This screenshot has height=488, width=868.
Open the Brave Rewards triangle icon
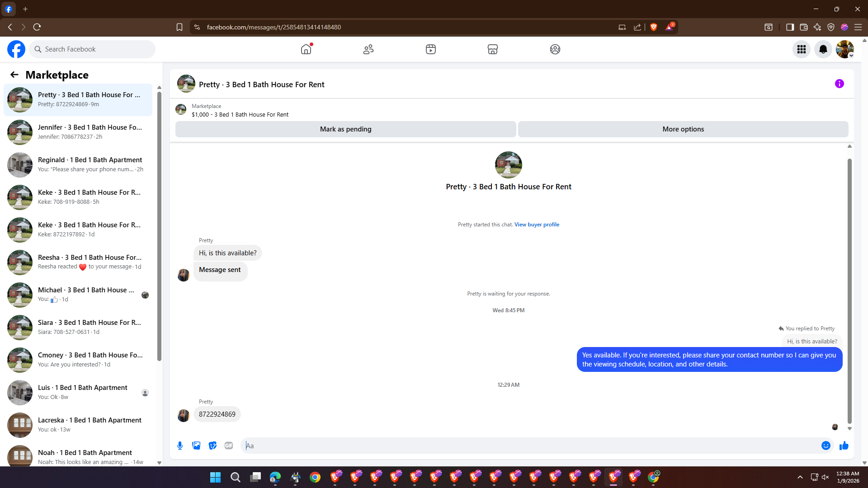click(670, 27)
